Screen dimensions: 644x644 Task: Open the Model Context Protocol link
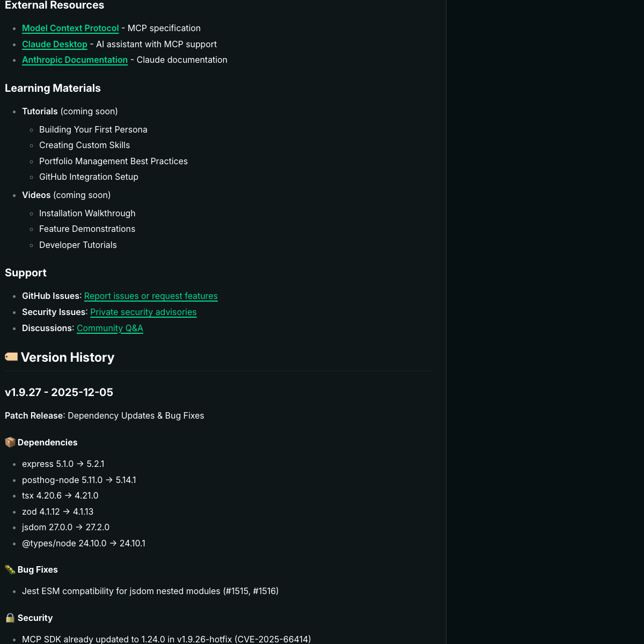pos(70,28)
